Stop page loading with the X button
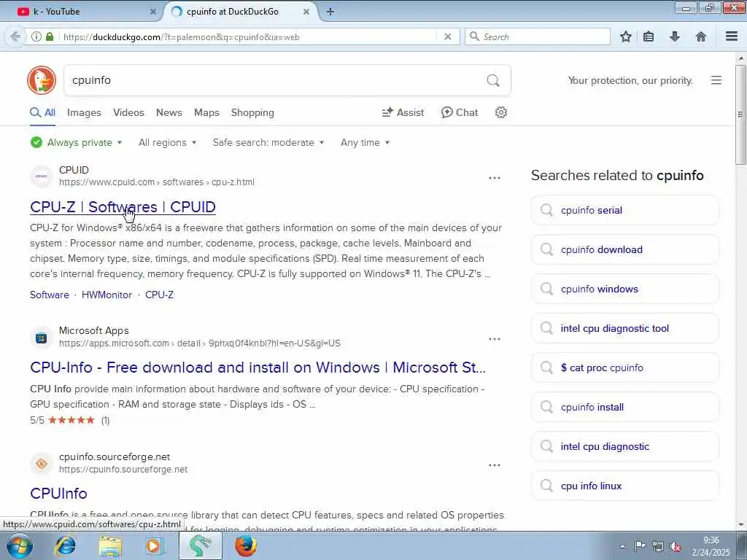 (447, 36)
